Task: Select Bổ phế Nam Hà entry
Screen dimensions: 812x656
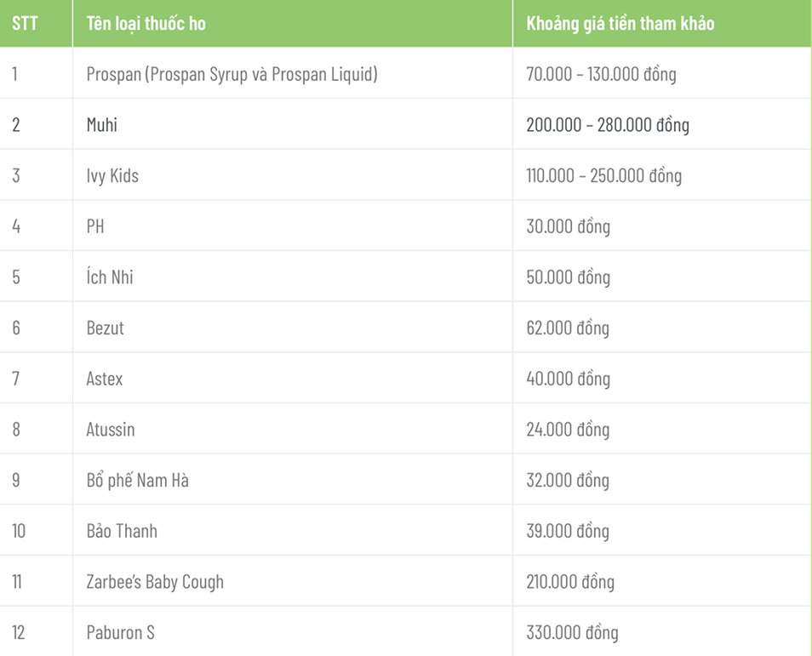Action: 137,481
